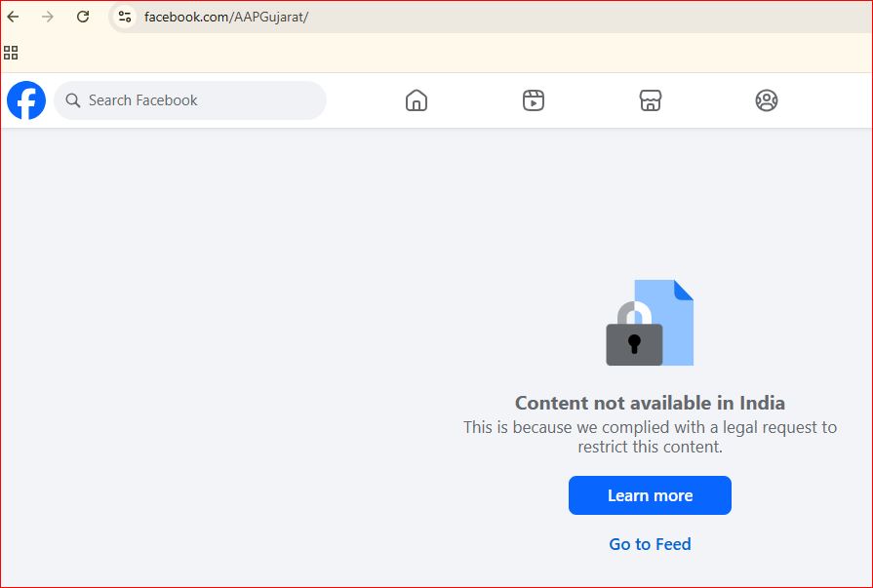This screenshot has width=873, height=588.
Task: Open the Groups icon in navigation
Action: [767, 100]
